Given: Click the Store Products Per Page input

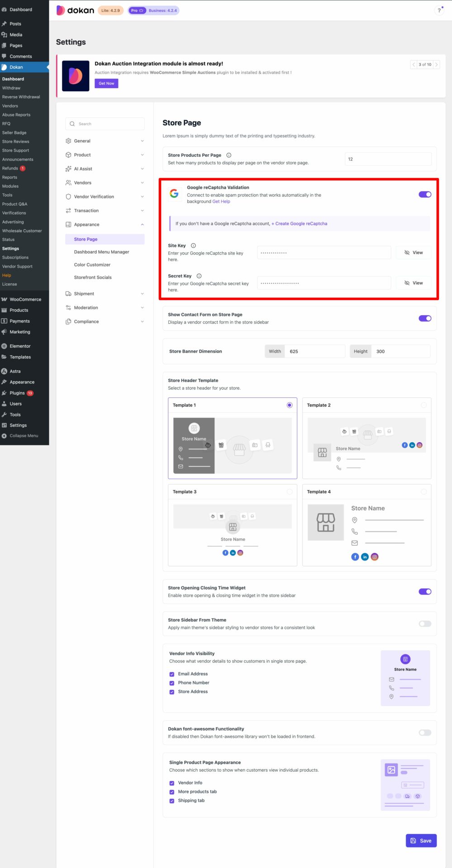Looking at the screenshot, I should point(388,159).
